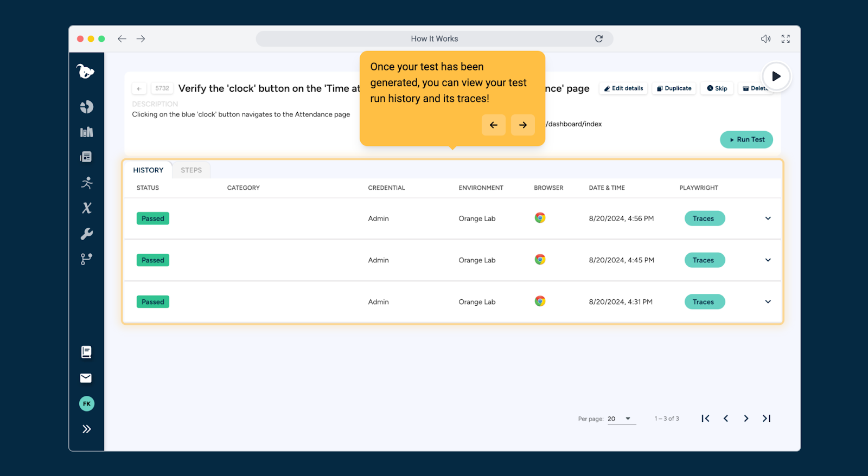868x476 pixels.
Task: Click the test ID 5732 label
Action: (x=162, y=88)
